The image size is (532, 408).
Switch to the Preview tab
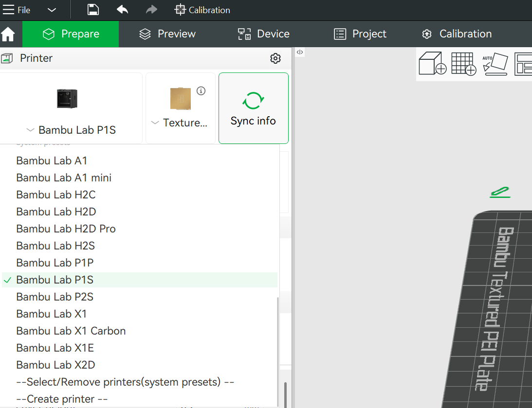[x=167, y=34]
